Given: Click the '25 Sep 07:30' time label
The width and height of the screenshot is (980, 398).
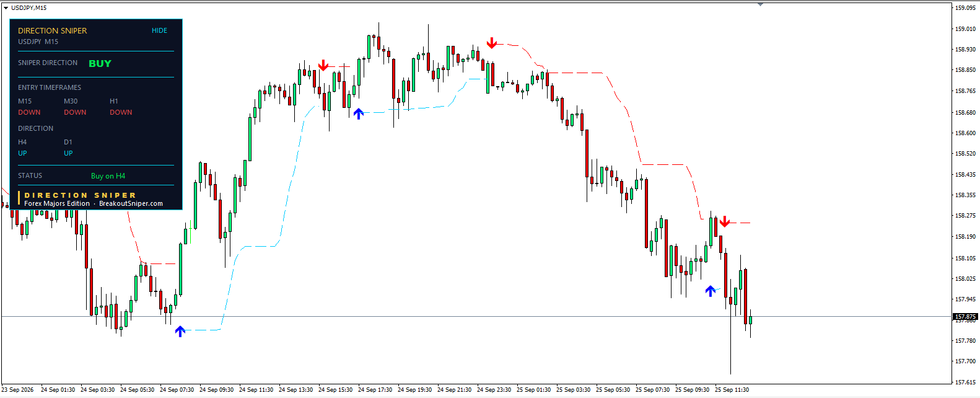Looking at the screenshot, I should [652, 390].
